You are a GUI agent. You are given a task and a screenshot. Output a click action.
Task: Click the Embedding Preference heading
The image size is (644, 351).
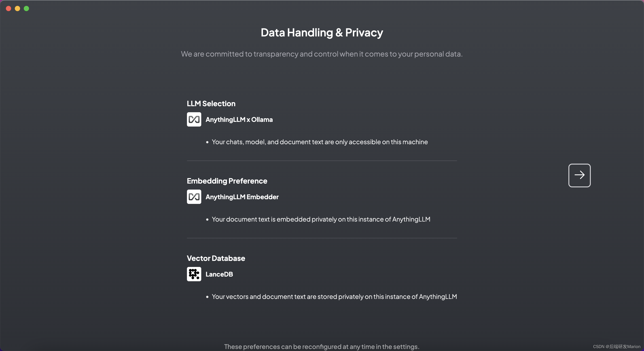tap(227, 181)
